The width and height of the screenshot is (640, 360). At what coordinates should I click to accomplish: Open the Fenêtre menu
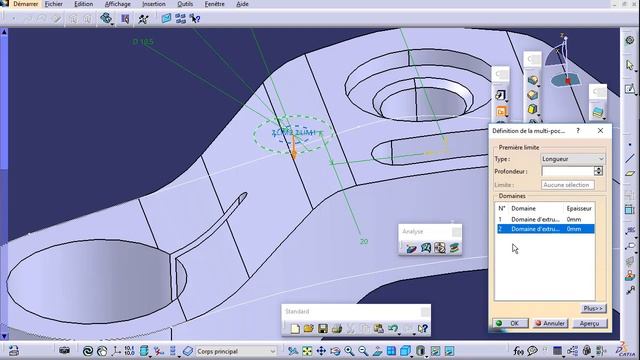(x=214, y=4)
